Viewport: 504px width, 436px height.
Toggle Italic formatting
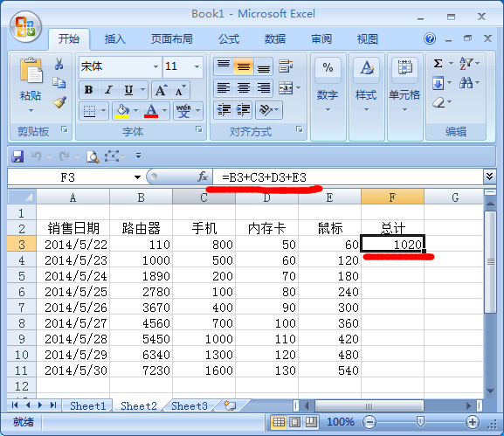click(x=108, y=90)
